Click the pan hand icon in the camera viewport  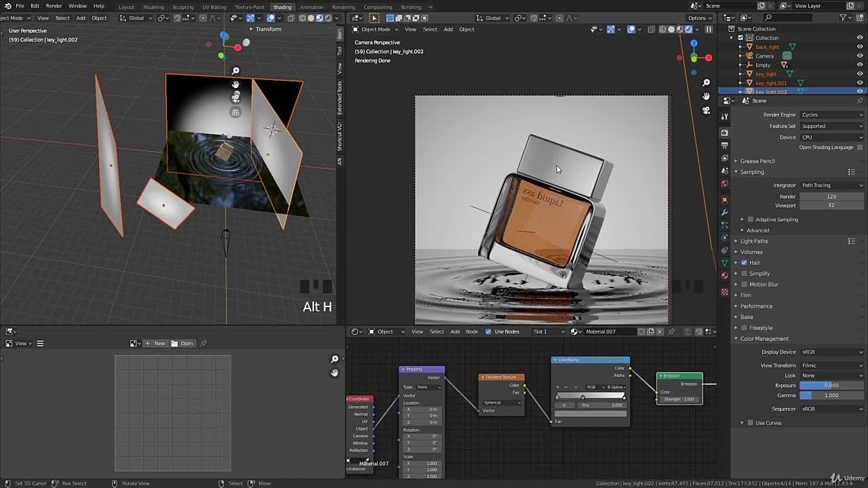point(706,96)
